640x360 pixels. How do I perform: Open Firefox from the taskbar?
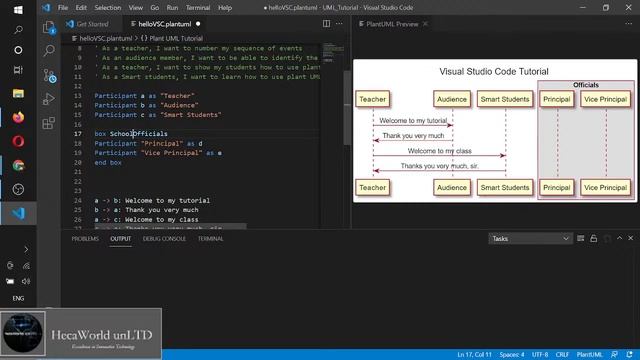(x=18, y=118)
